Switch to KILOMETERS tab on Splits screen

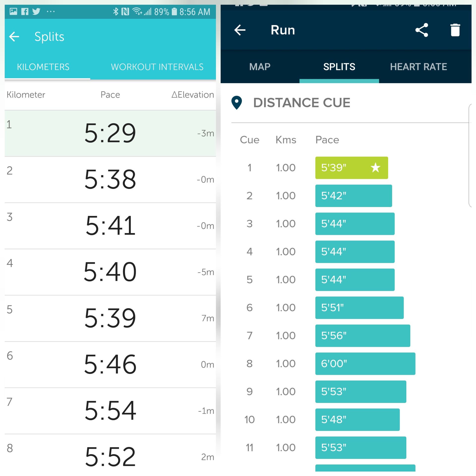point(44,68)
